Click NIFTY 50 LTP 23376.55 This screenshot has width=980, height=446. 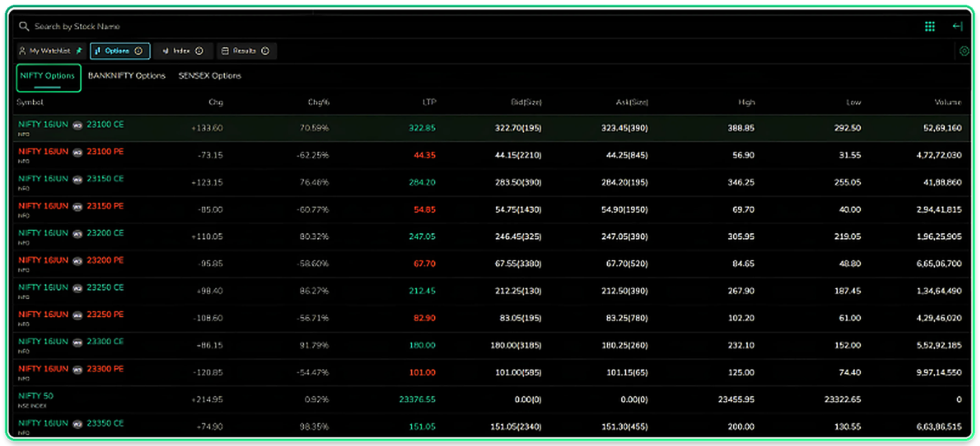(x=417, y=400)
